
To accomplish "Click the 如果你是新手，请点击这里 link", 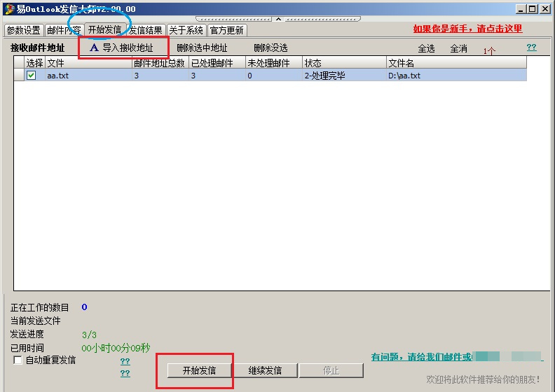I will pos(467,29).
